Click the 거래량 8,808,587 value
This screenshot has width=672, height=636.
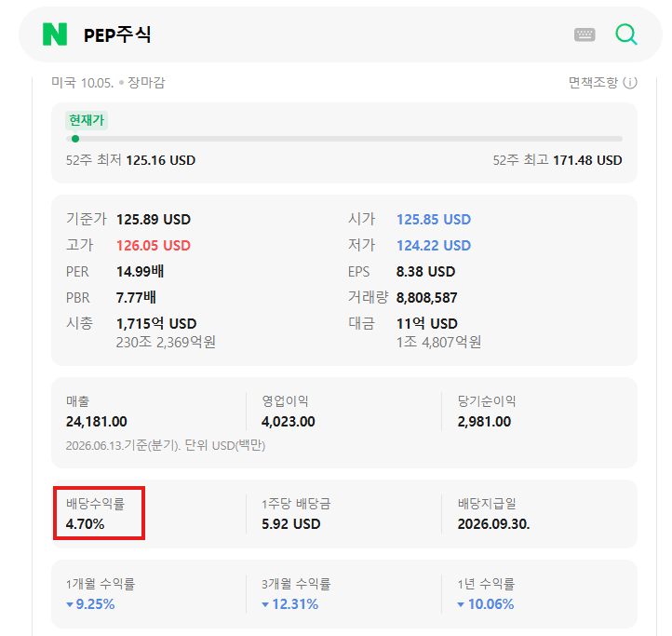(x=427, y=298)
